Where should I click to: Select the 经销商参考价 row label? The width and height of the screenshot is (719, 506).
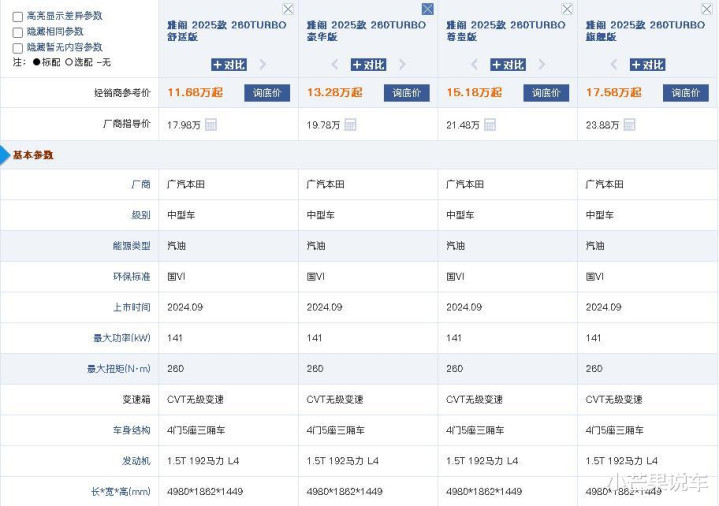(122, 93)
